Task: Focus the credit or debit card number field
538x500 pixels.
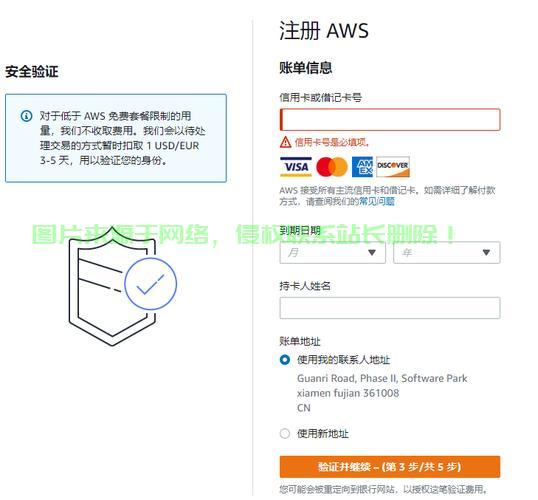Action: (390, 119)
